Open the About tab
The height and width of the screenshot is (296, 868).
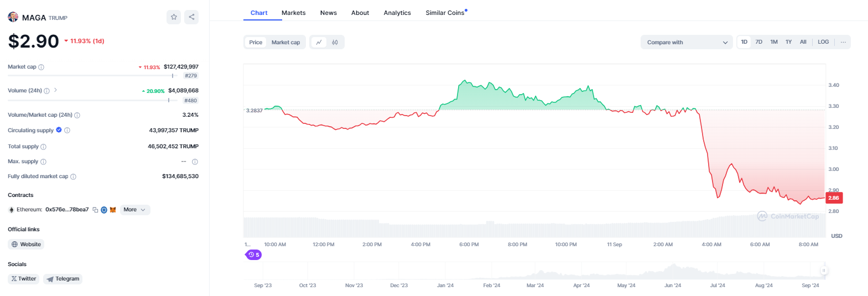click(x=360, y=13)
